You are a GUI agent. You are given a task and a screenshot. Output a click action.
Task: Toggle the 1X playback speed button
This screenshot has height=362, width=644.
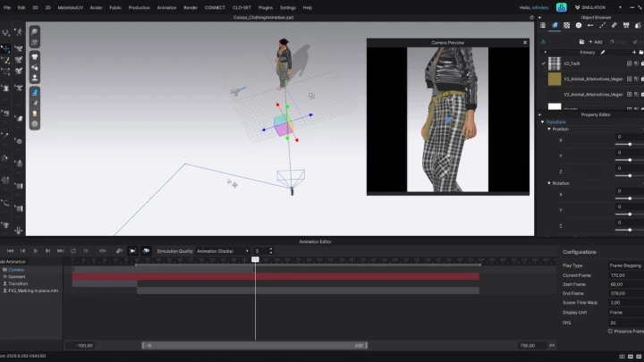(x=86, y=251)
